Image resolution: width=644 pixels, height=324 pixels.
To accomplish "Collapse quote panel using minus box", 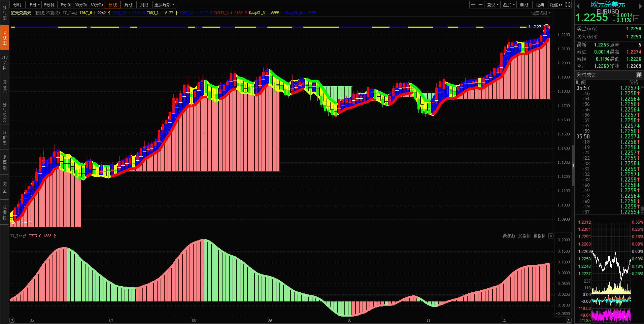I will pyautogui.click(x=636, y=19).
